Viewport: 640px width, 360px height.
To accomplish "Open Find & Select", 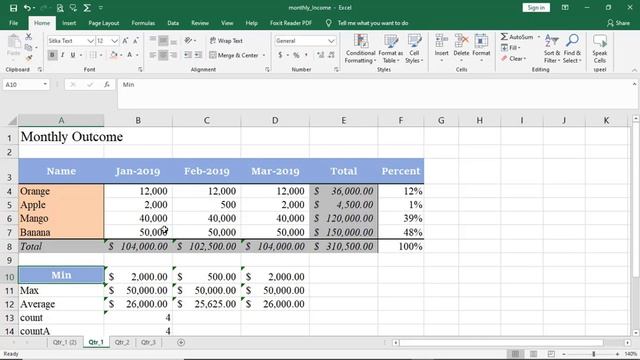I will tap(572, 49).
